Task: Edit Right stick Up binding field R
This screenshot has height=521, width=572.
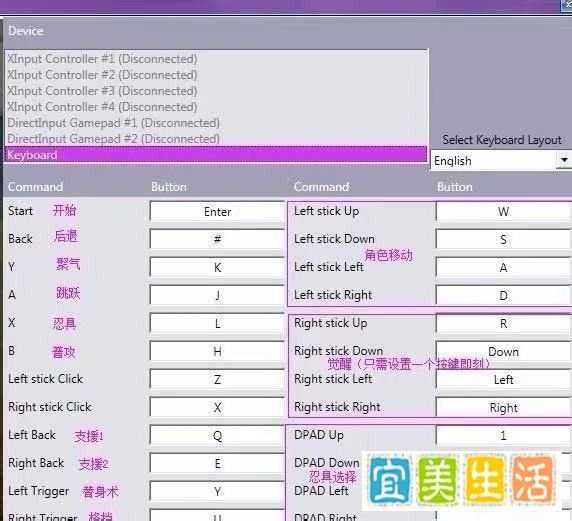Action: 504,324
